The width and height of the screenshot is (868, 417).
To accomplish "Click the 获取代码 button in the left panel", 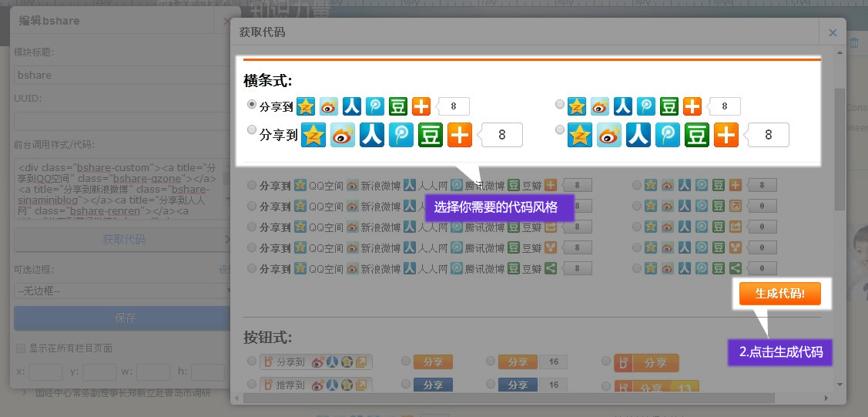I will coord(123,239).
